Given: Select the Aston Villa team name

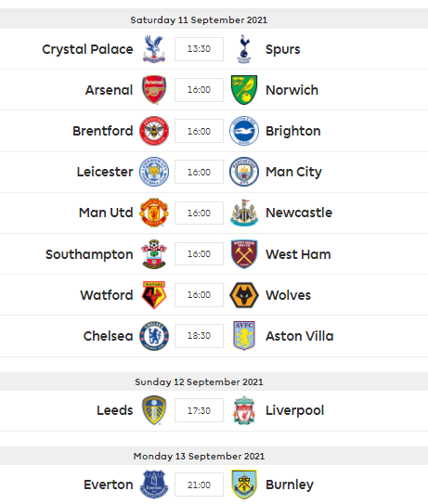Looking at the screenshot, I should [x=300, y=336].
